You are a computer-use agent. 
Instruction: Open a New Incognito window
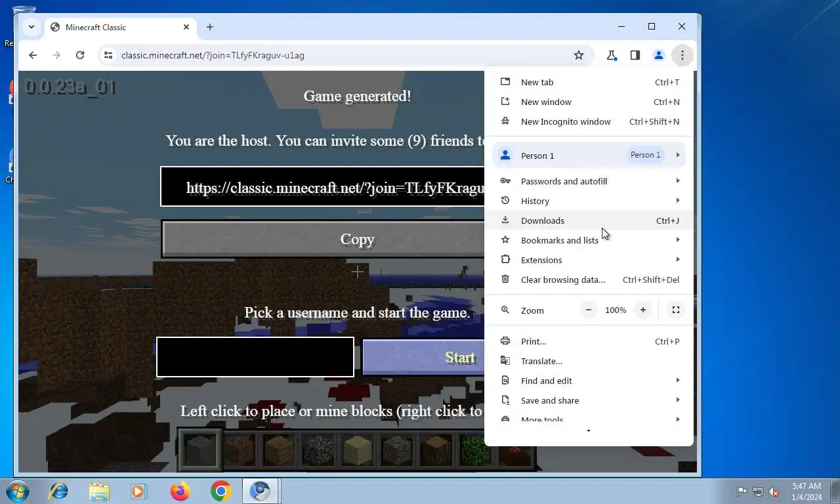(589, 121)
